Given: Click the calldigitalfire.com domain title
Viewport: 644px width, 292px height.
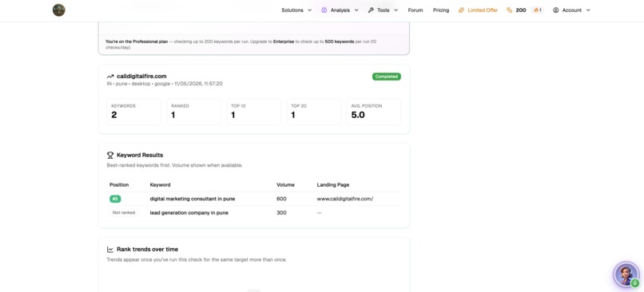Looking at the screenshot, I should [141, 77].
